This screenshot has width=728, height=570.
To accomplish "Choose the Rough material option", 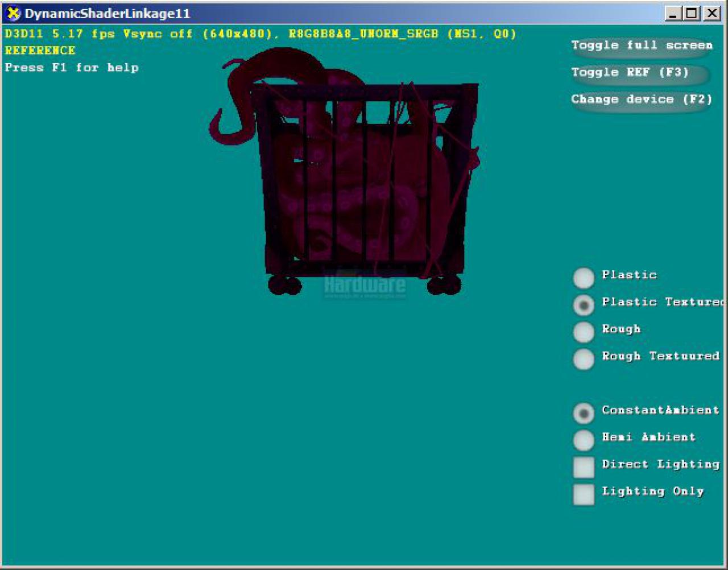I will click(x=584, y=332).
